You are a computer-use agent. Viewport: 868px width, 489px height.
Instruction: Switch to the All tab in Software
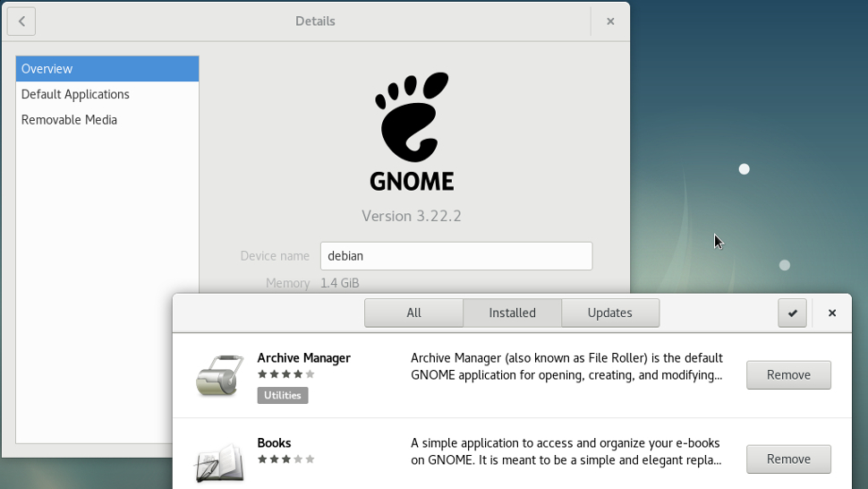pyautogui.click(x=413, y=313)
